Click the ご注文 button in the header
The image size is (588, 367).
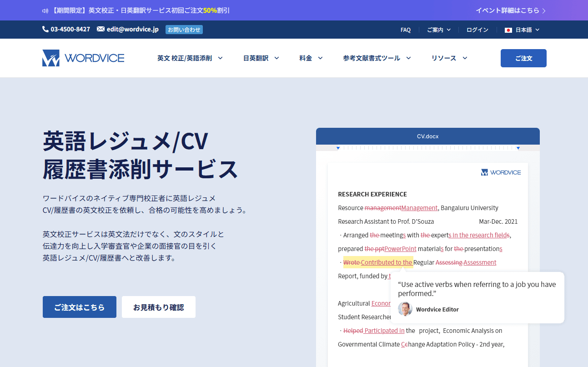[x=523, y=58]
